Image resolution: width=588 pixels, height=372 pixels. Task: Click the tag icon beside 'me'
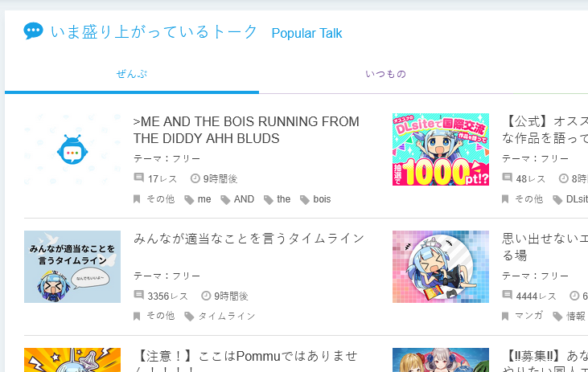click(x=189, y=199)
